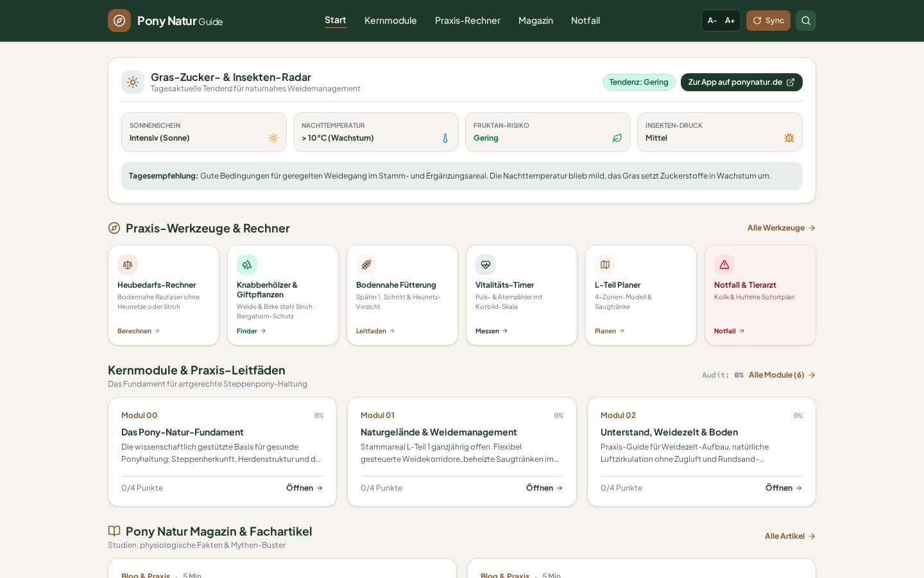Open the search icon in header
The image size is (924, 578).
806,21
